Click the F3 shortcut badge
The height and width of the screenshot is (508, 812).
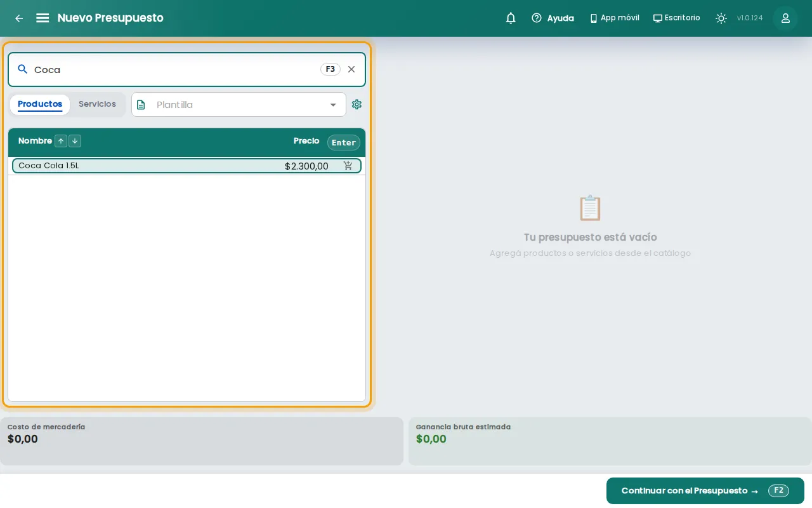click(331, 69)
